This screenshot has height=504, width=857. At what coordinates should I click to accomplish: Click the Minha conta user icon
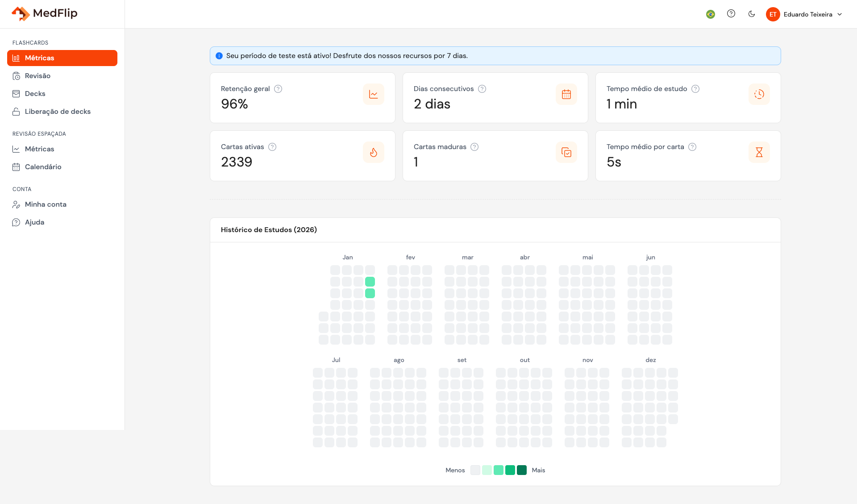(16, 204)
